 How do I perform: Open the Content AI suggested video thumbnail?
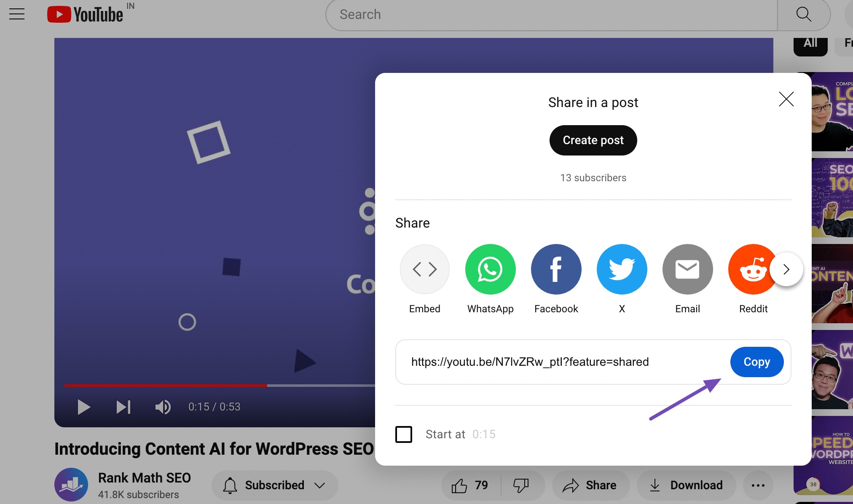pyautogui.click(x=832, y=284)
